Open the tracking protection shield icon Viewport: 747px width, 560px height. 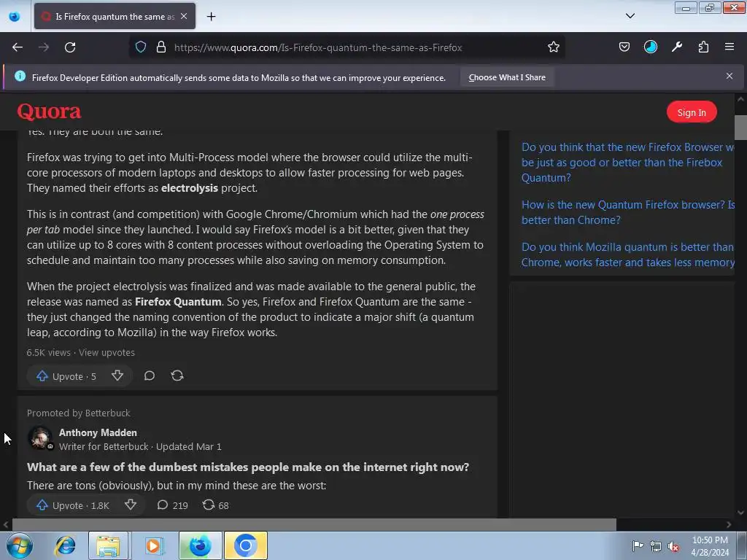[x=141, y=47]
